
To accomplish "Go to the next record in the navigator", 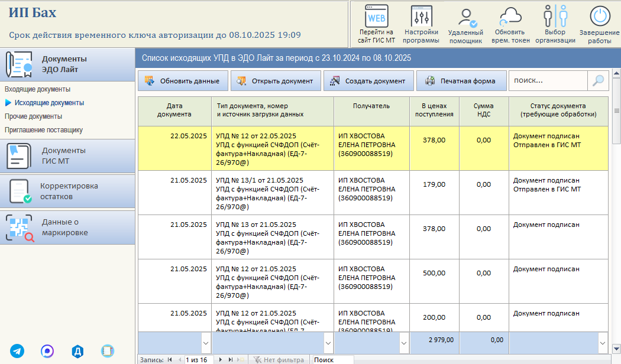I will point(221,360).
